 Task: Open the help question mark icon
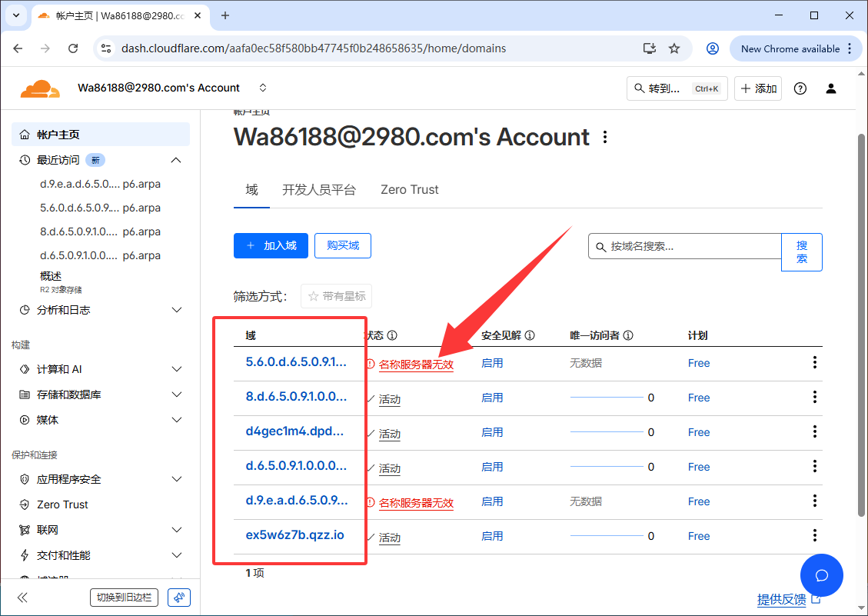[x=800, y=88]
